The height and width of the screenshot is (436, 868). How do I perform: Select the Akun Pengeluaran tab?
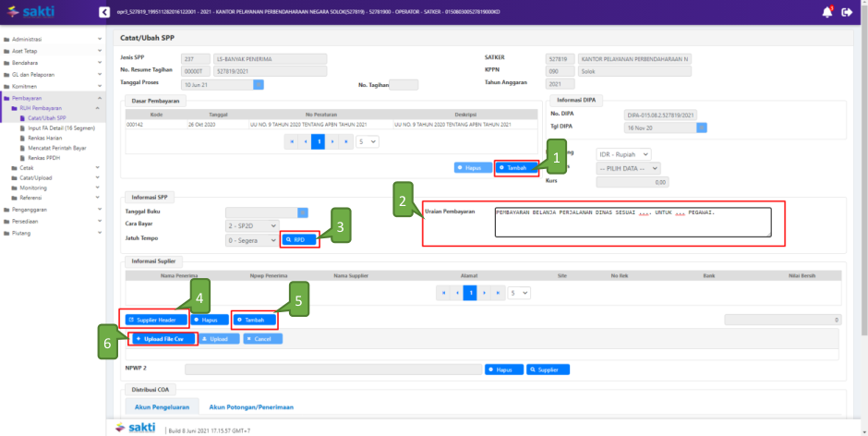pos(161,406)
